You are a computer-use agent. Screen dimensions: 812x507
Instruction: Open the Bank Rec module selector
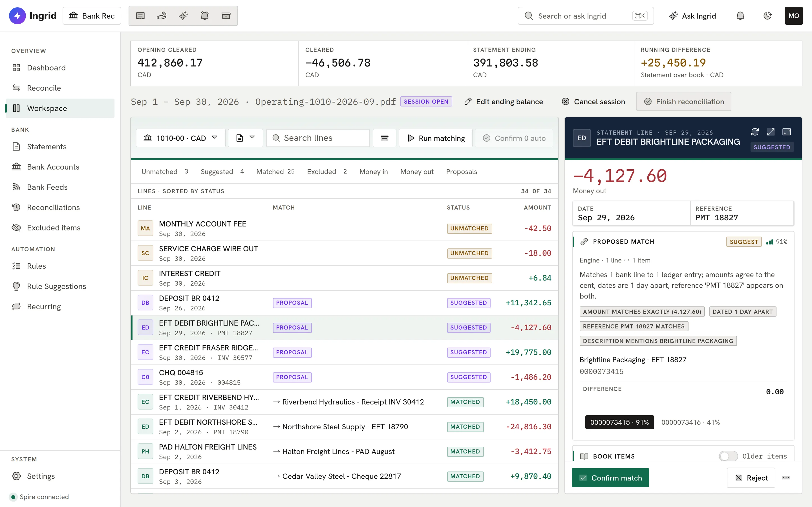pos(92,16)
